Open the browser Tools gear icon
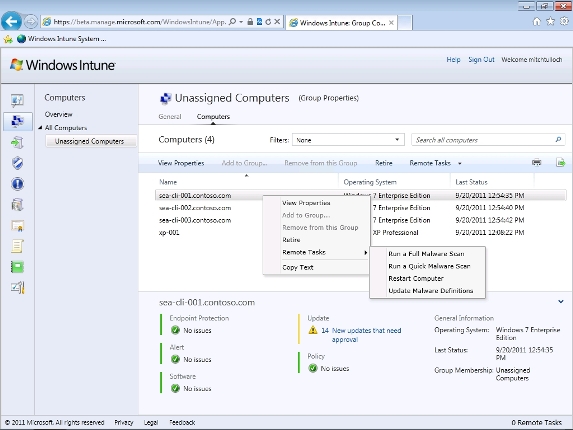This screenshot has width=573, height=430. pos(565,22)
